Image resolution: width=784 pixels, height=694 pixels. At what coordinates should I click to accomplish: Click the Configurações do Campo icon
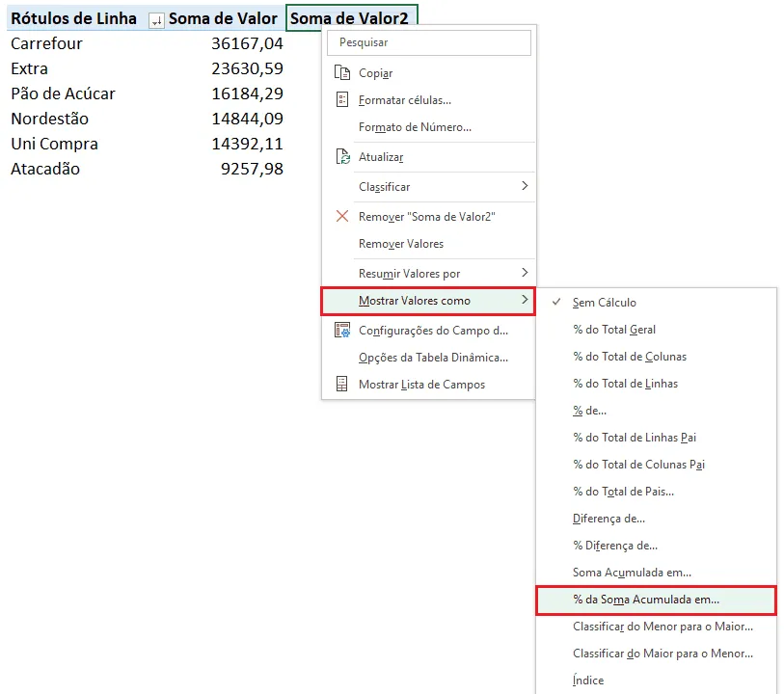click(342, 331)
